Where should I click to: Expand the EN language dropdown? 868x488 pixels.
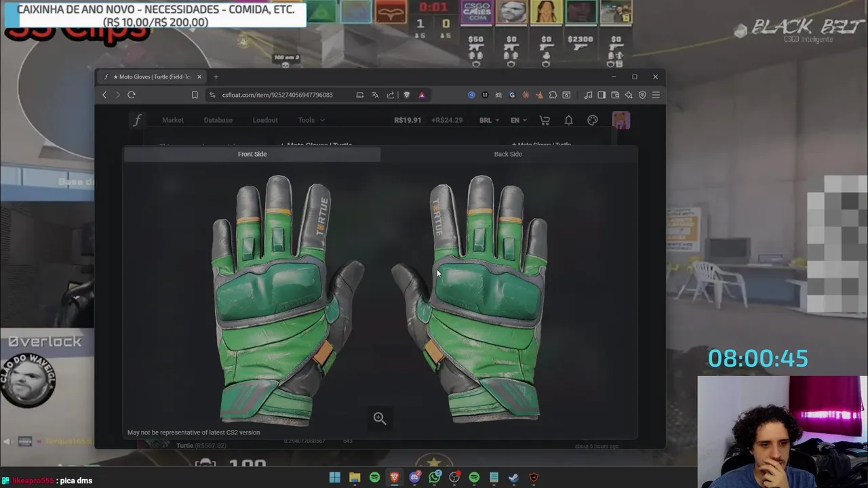[519, 120]
